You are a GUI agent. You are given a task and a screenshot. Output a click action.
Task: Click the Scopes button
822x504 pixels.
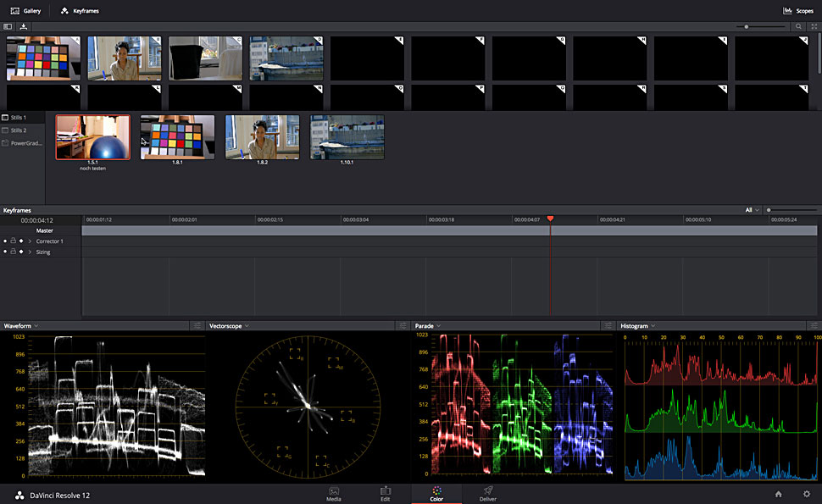click(x=797, y=11)
